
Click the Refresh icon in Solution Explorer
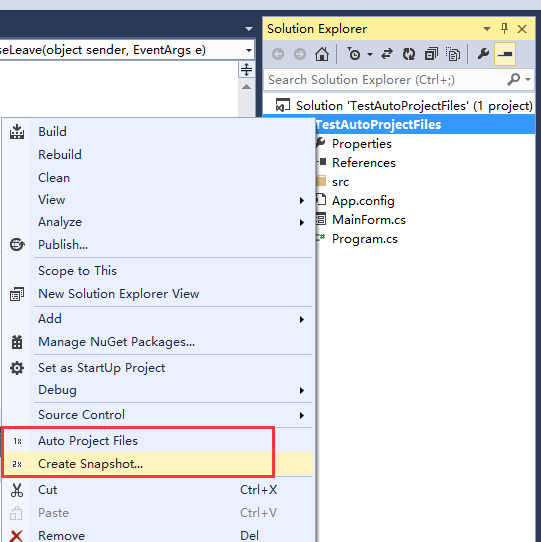(409, 54)
